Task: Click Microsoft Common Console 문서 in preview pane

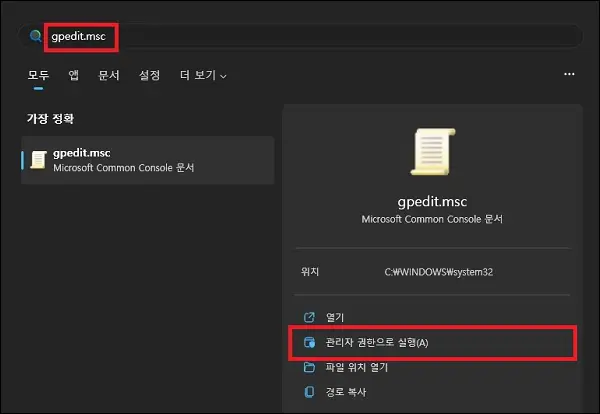Action: [x=432, y=219]
